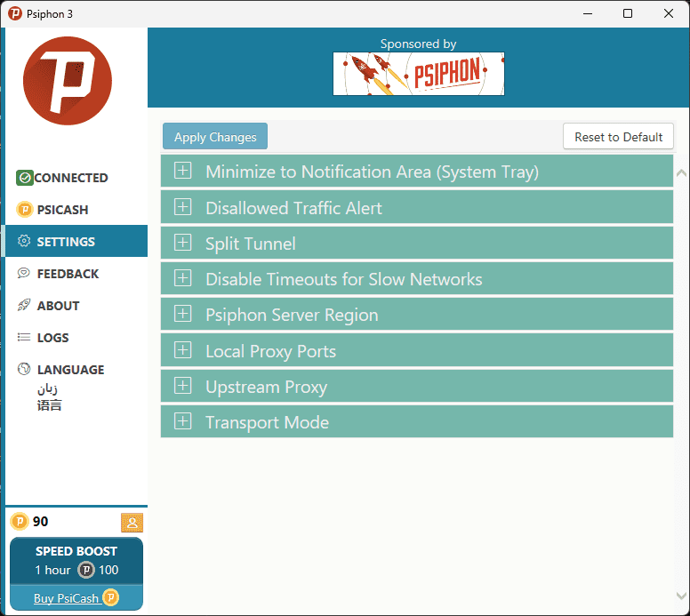This screenshot has height=616, width=690.
Task: Open the PsiCash account user icon
Action: point(132,523)
